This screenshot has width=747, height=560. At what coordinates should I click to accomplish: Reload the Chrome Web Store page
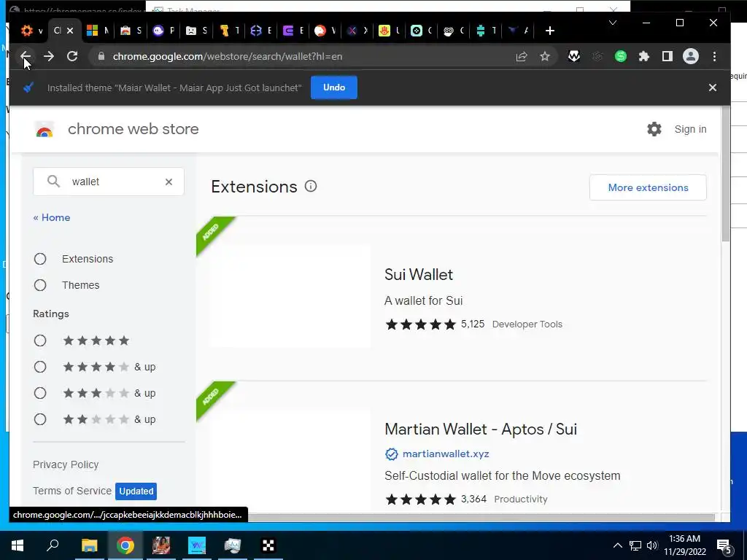[x=72, y=57]
